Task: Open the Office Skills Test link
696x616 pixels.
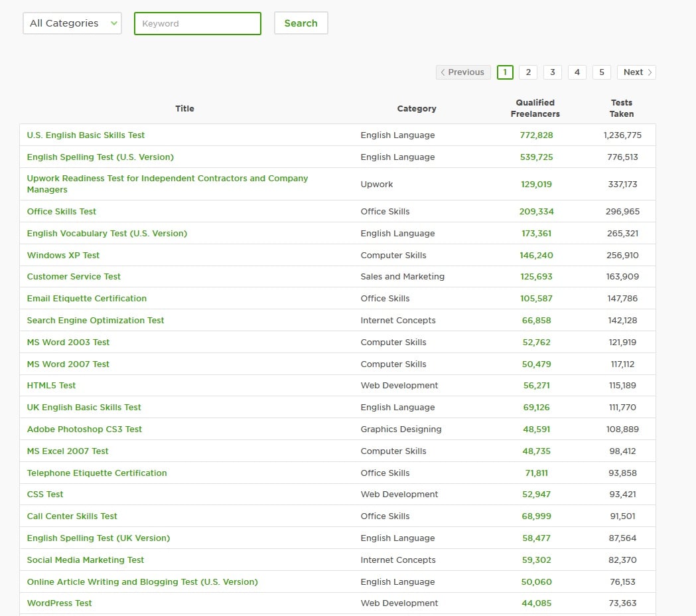Action: coord(62,211)
